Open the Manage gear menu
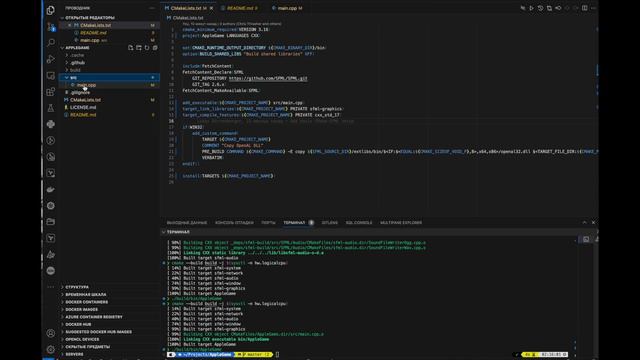This screenshot has height=360, width=640. [51, 349]
